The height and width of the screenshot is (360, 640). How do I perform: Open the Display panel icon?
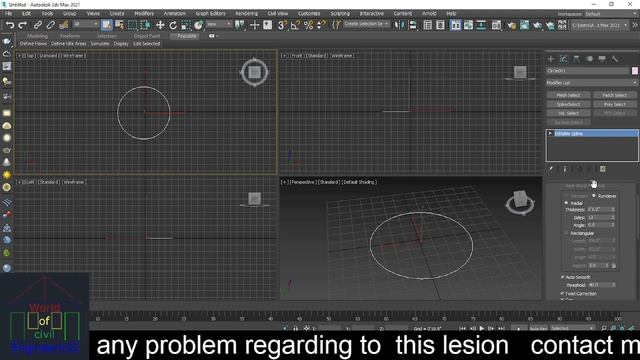tap(602, 59)
